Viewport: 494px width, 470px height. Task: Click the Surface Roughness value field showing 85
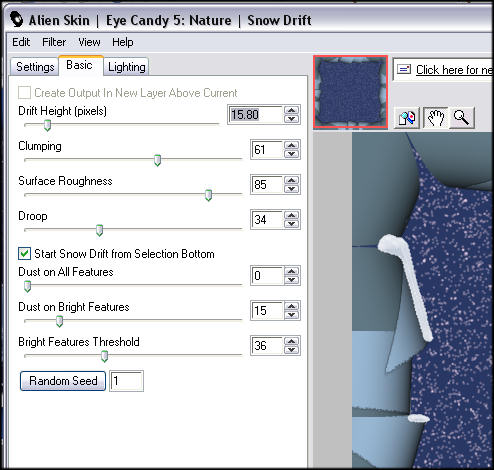pos(267,185)
